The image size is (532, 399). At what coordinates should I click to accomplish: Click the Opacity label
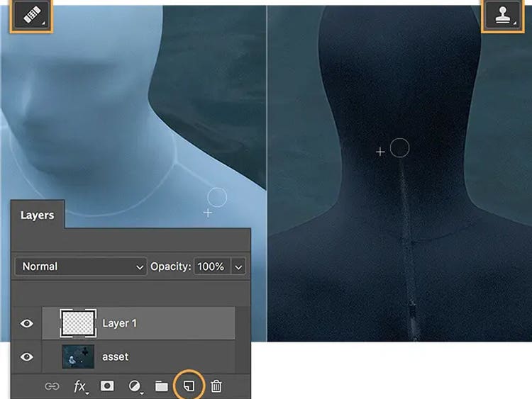(x=171, y=266)
